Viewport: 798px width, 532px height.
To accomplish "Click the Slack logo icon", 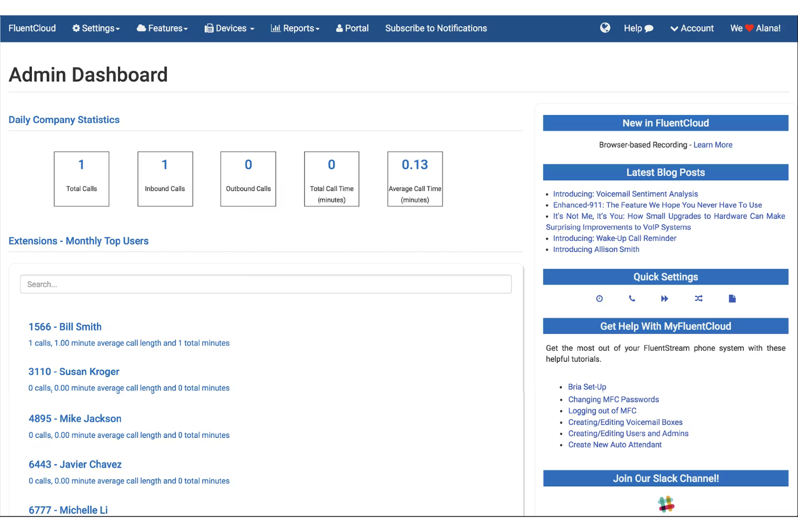I will (666, 504).
